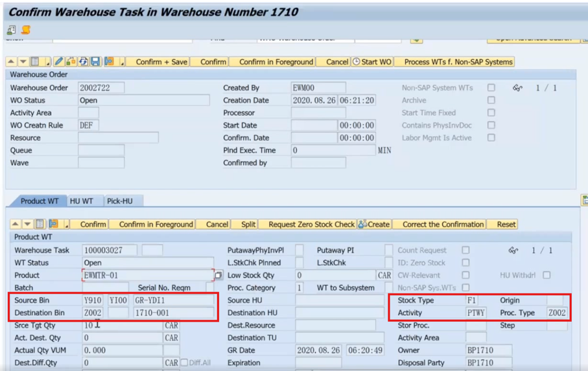The width and height of the screenshot is (588, 371).
Task: Open the Pick-HU tab
Action: (120, 201)
